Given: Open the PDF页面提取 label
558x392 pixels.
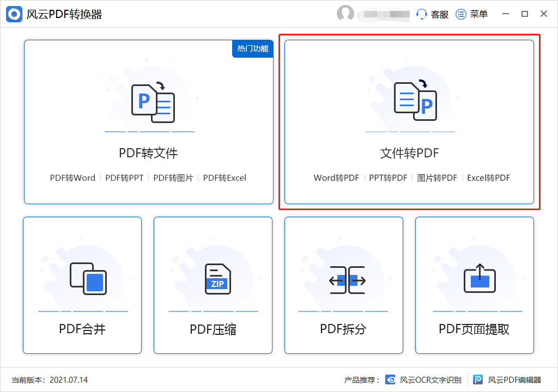Looking at the screenshot, I should (x=474, y=329).
